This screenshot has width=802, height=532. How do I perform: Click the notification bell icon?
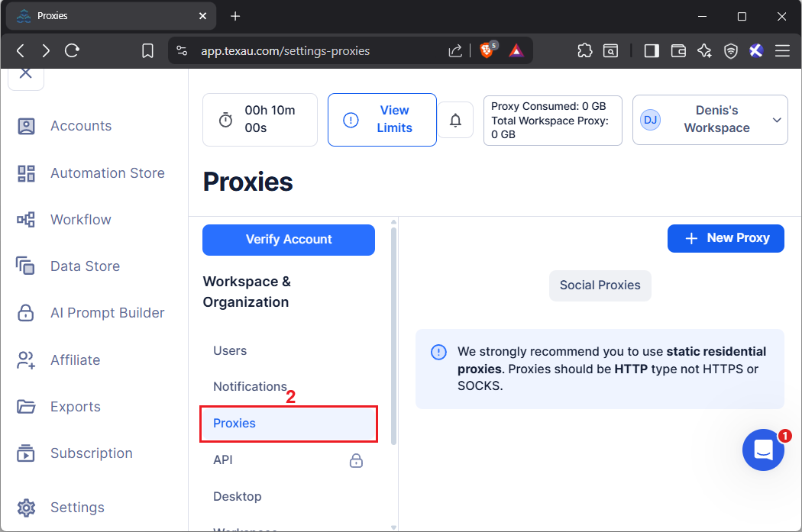(x=455, y=120)
